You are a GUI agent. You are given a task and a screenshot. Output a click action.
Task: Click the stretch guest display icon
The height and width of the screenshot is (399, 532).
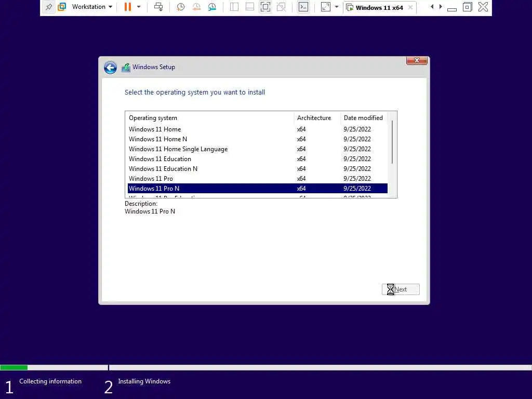tap(325, 7)
